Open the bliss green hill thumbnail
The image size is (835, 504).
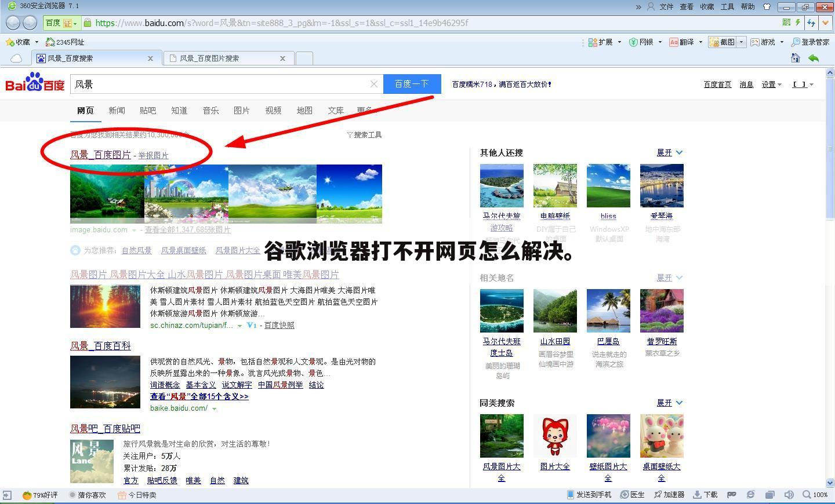(608, 185)
